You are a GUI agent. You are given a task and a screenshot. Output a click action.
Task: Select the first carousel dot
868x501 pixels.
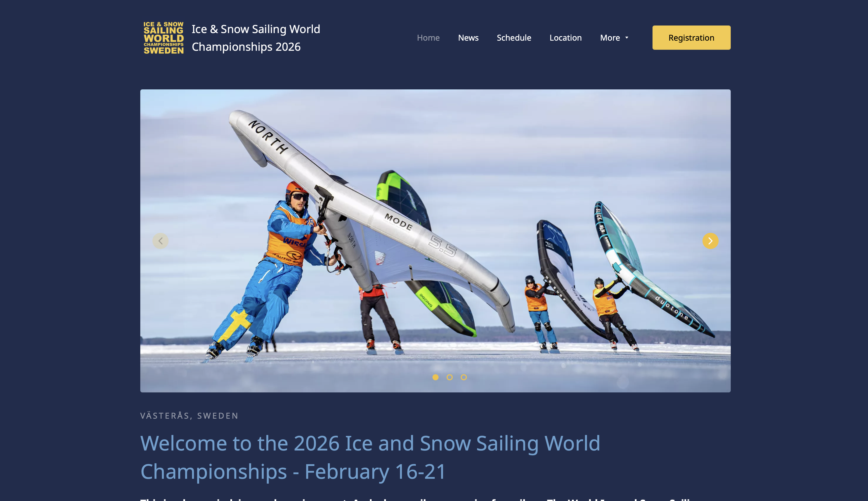436,377
